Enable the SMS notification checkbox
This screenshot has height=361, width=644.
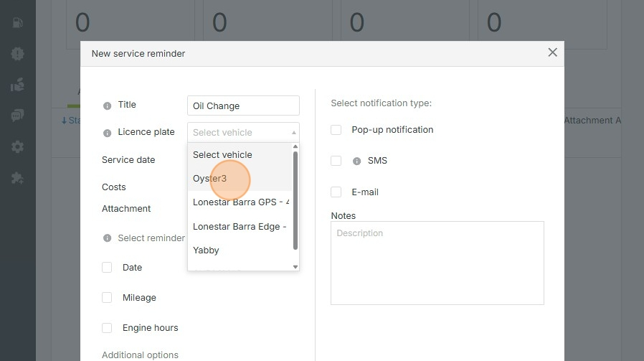[x=336, y=161]
